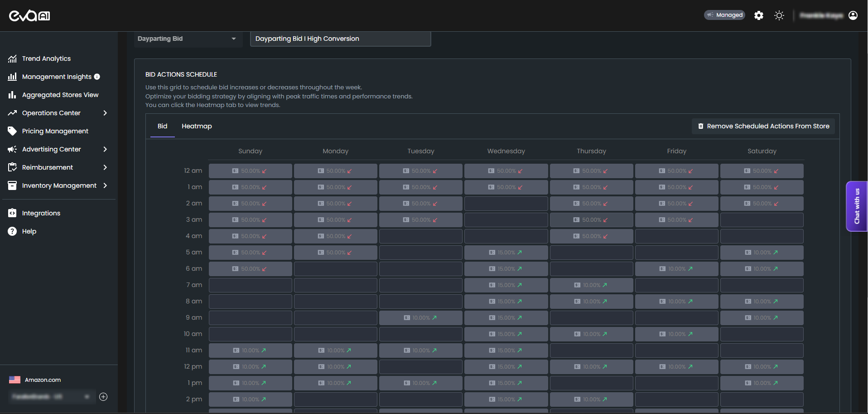Toggle the Managed mode badge
The height and width of the screenshot is (414, 868).
(724, 15)
